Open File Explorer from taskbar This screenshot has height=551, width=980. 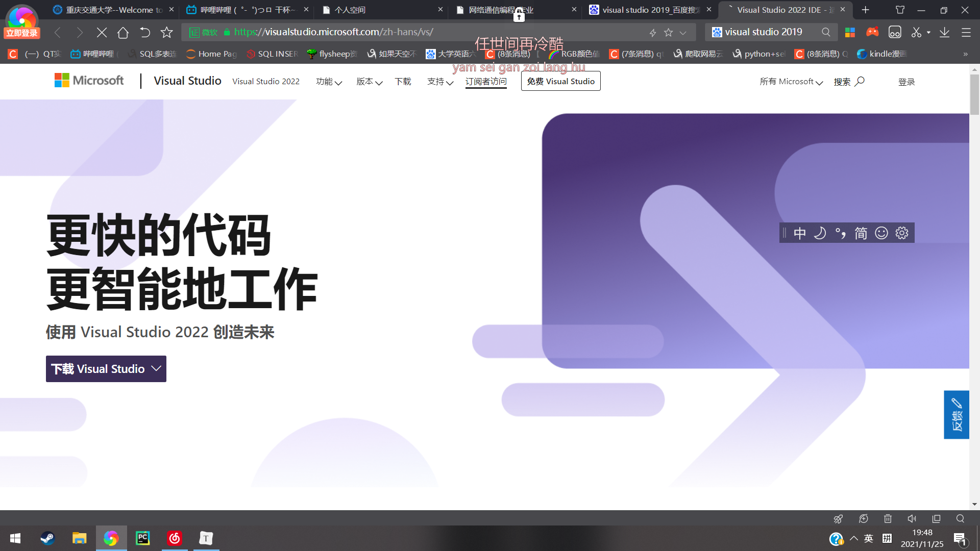79,538
